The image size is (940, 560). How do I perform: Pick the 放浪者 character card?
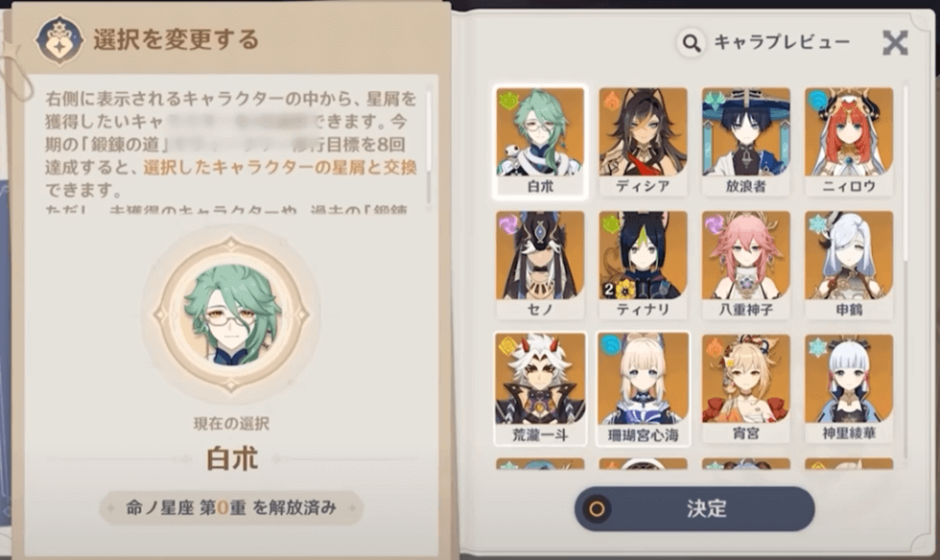tap(746, 142)
